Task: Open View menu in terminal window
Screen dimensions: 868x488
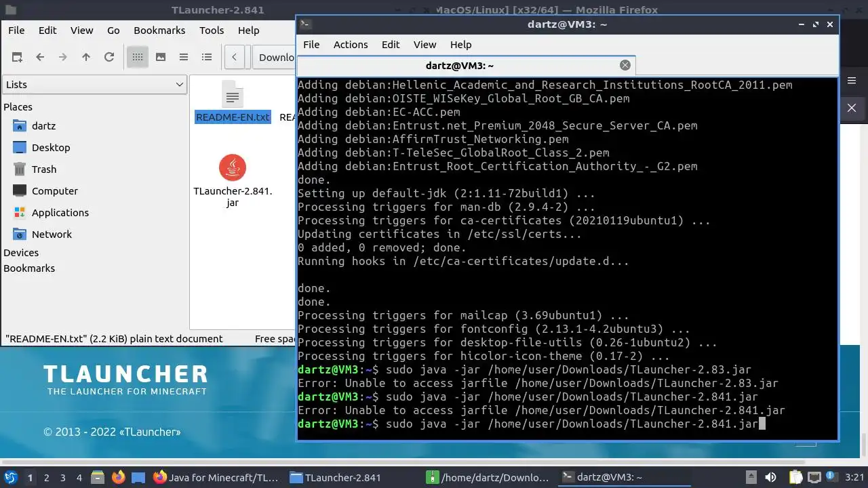Action: pyautogui.click(x=425, y=45)
